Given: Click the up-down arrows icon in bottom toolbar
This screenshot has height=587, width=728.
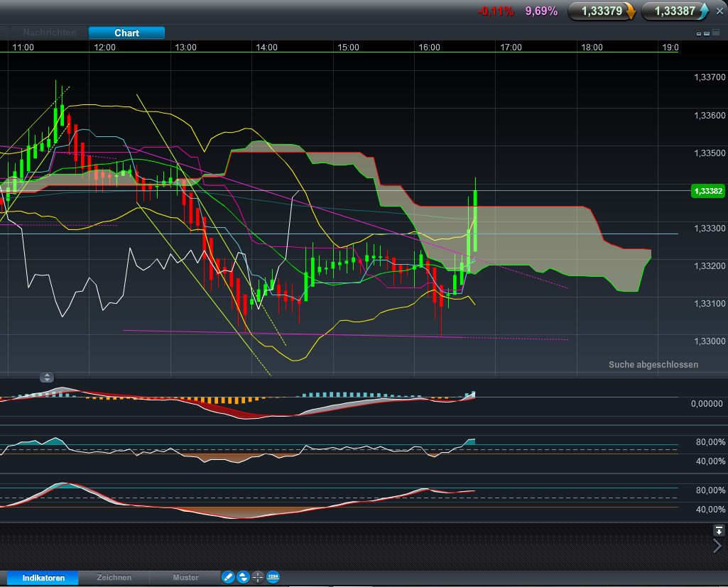Looking at the screenshot, I should click(x=243, y=577).
